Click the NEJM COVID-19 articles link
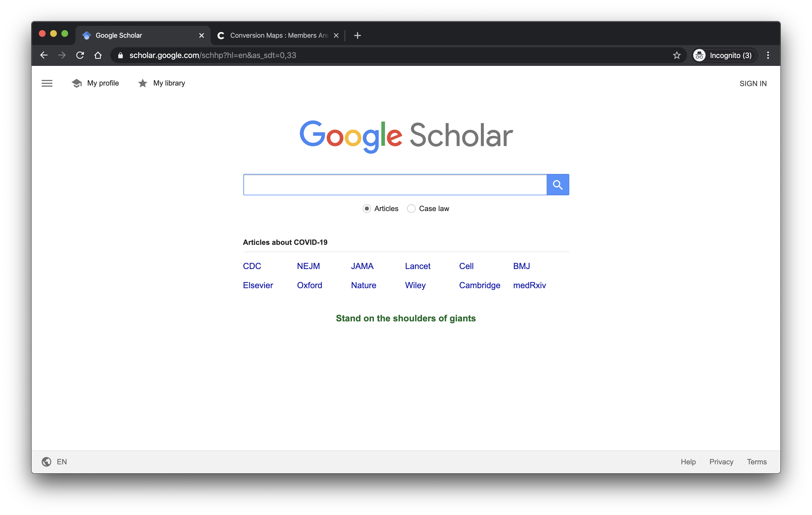The width and height of the screenshot is (812, 515). [308, 265]
